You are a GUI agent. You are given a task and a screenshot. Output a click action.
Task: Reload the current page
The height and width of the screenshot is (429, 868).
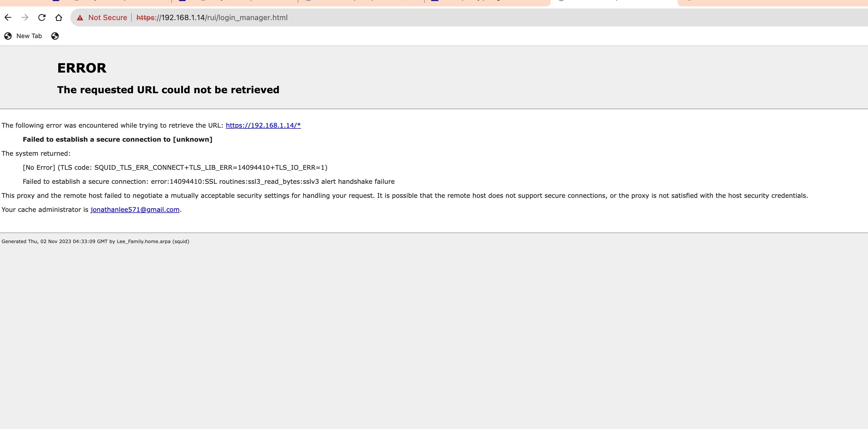(x=42, y=17)
